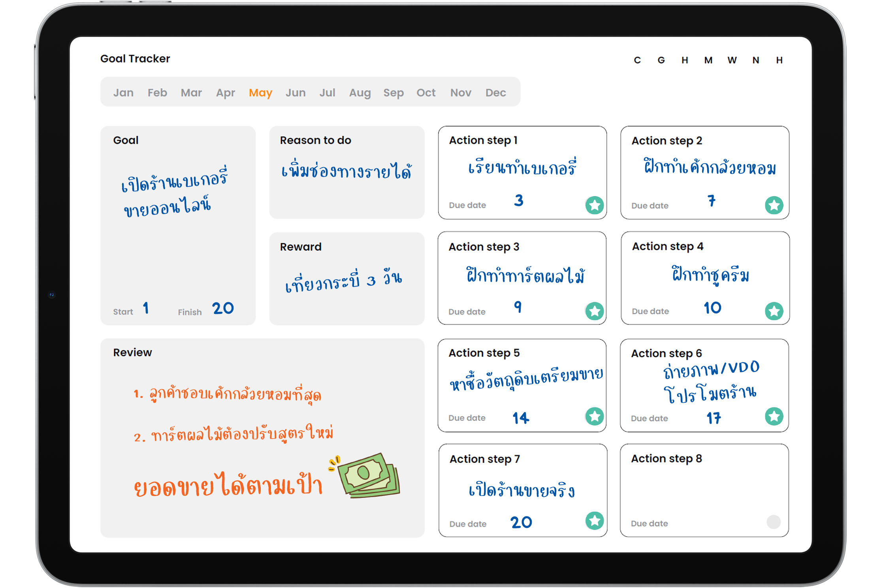Click the Reward text area

coord(344,281)
